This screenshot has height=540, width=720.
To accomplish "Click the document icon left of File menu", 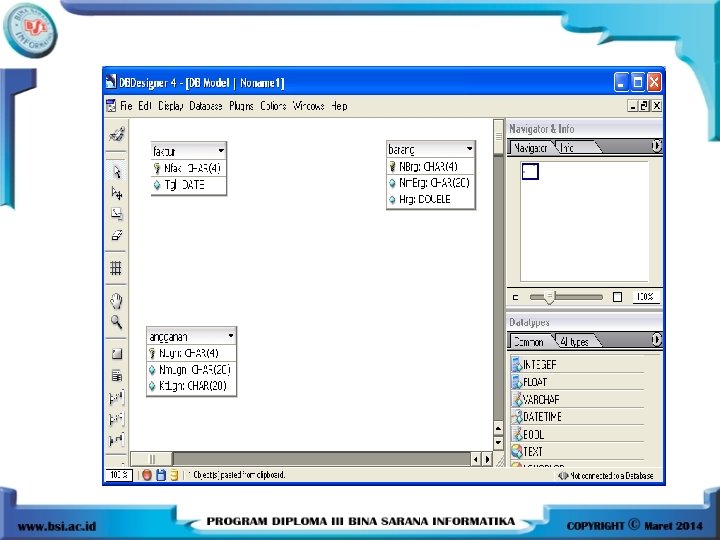I will pos(111,106).
